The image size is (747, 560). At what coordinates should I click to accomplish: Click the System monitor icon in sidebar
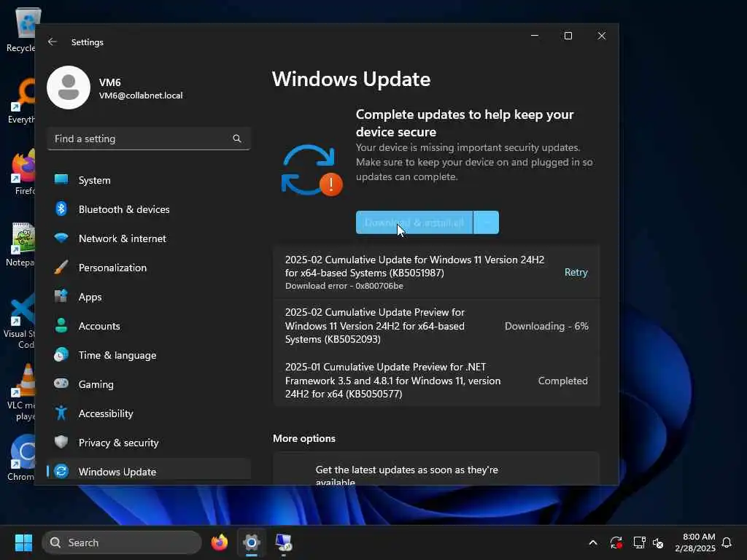click(61, 179)
